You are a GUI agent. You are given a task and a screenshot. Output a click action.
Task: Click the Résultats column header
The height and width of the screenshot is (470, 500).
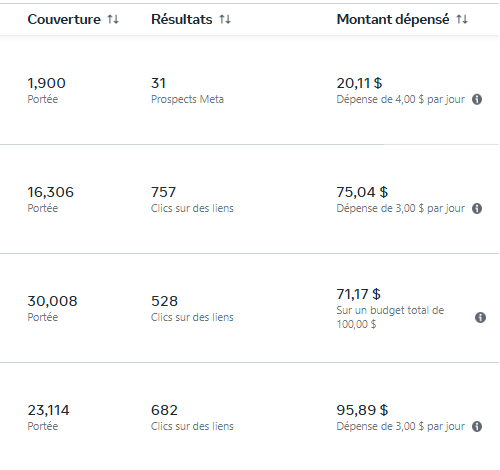[182, 19]
